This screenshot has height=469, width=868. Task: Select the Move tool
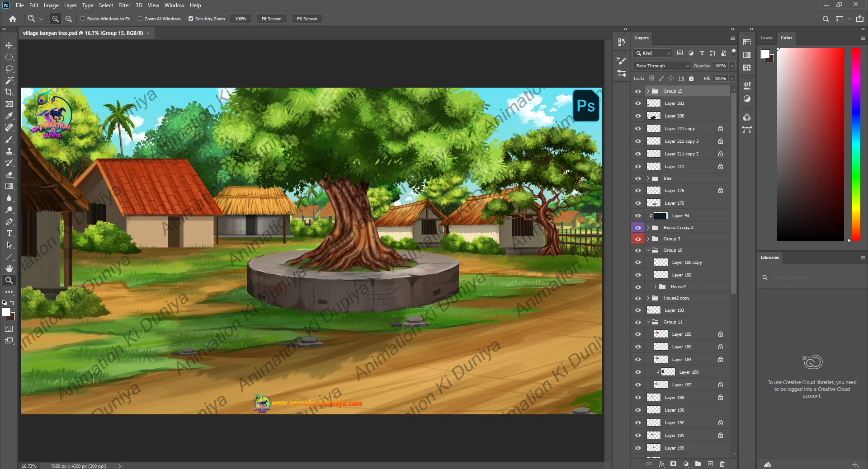(x=9, y=46)
